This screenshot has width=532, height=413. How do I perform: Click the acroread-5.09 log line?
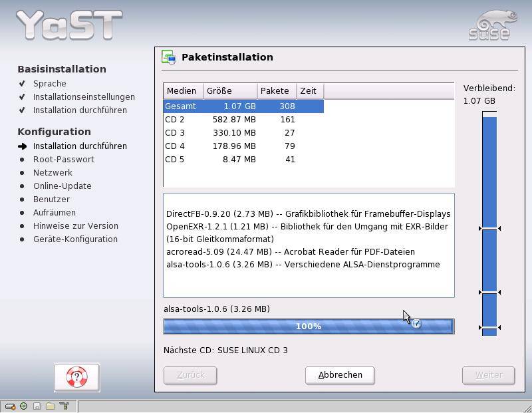point(291,252)
